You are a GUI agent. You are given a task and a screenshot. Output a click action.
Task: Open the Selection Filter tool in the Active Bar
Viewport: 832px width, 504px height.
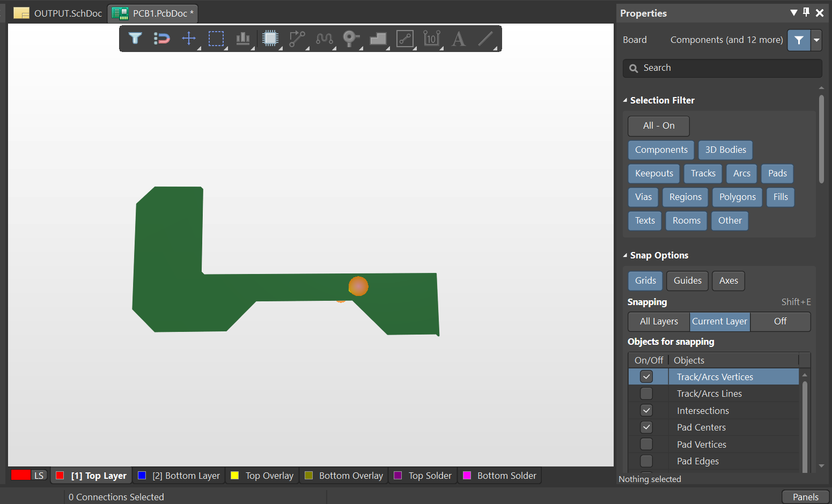(x=135, y=39)
